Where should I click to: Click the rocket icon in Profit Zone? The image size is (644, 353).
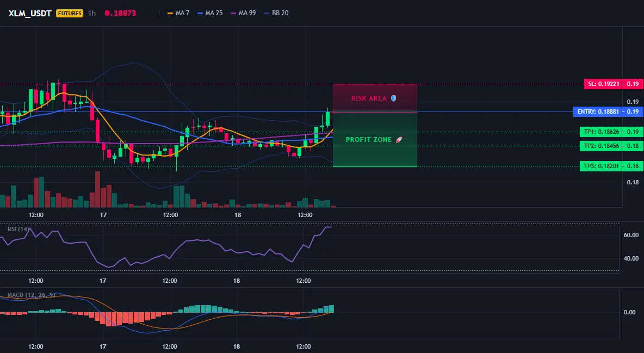tap(399, 140)
